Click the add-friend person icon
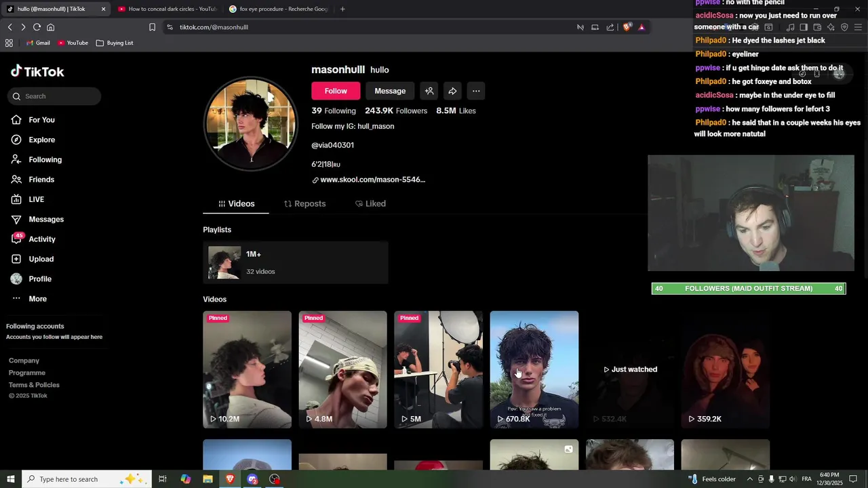Image resolution: width=868 pixels, height=488 pixels. [x=429, y=91]
